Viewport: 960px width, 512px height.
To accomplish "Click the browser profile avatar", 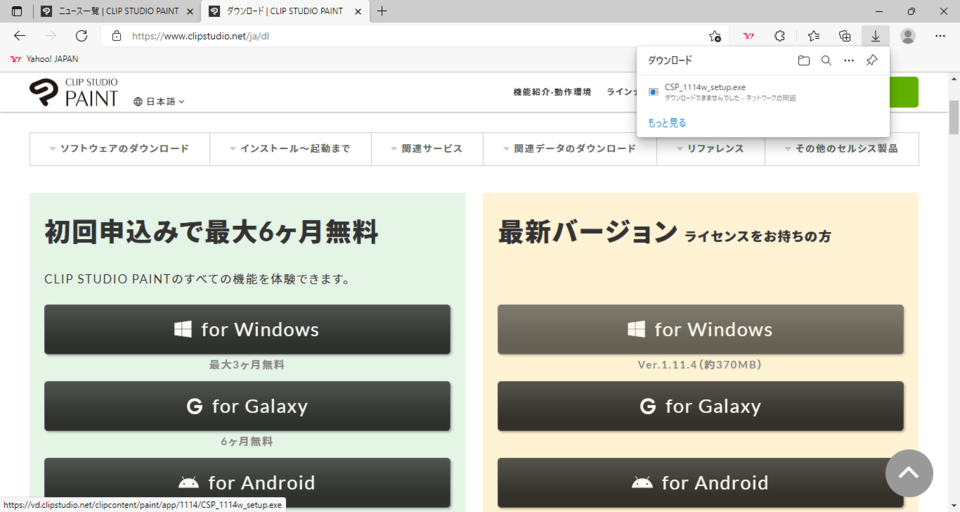I will 908,36.
